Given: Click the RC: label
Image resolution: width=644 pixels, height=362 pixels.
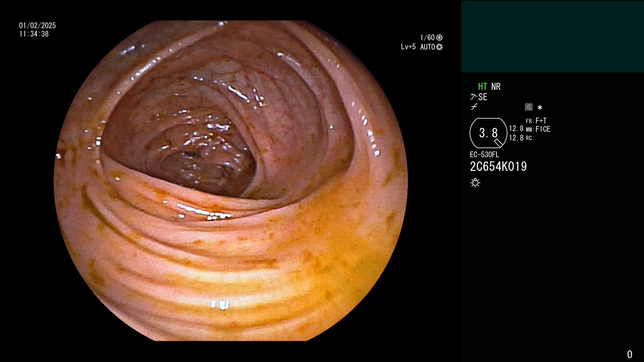Looking at the screenshot, I should pyautogui.click(x=530, y=138).
